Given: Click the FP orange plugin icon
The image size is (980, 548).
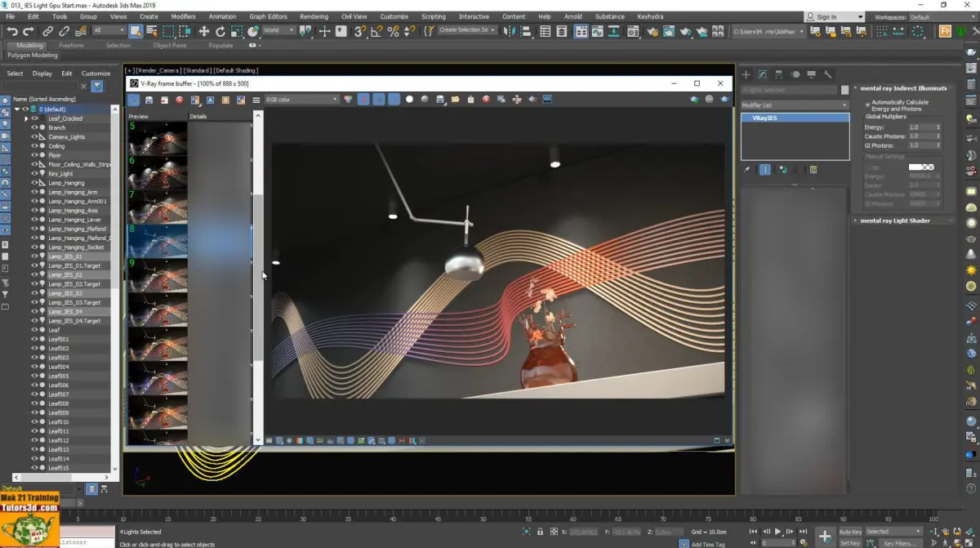Looking at the screenshot, I should click(x=946, y=31).
